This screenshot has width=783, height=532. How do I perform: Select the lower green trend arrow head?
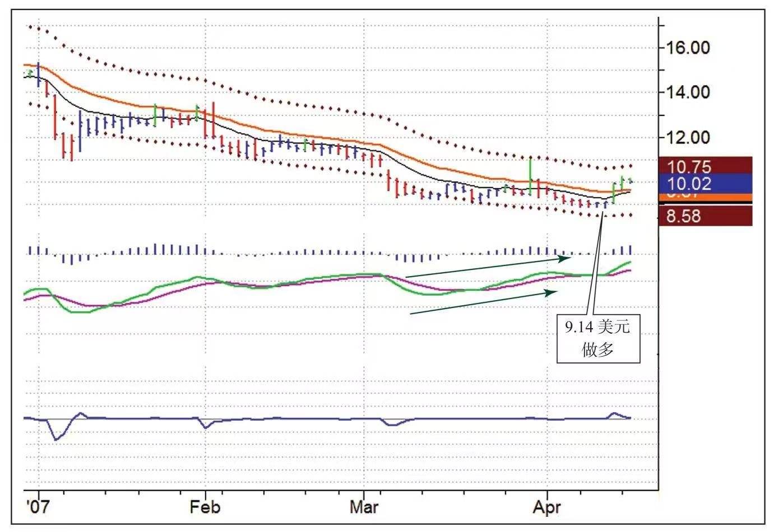click(x=553, y=292)
